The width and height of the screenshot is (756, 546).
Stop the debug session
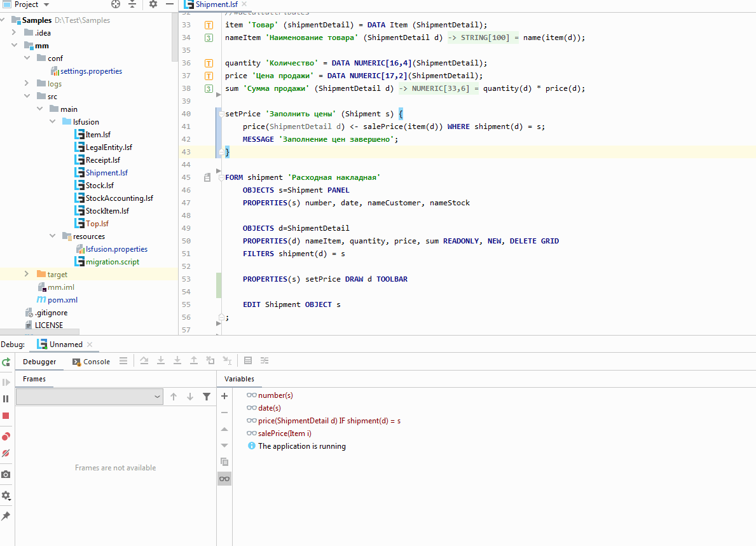(6, 416)
